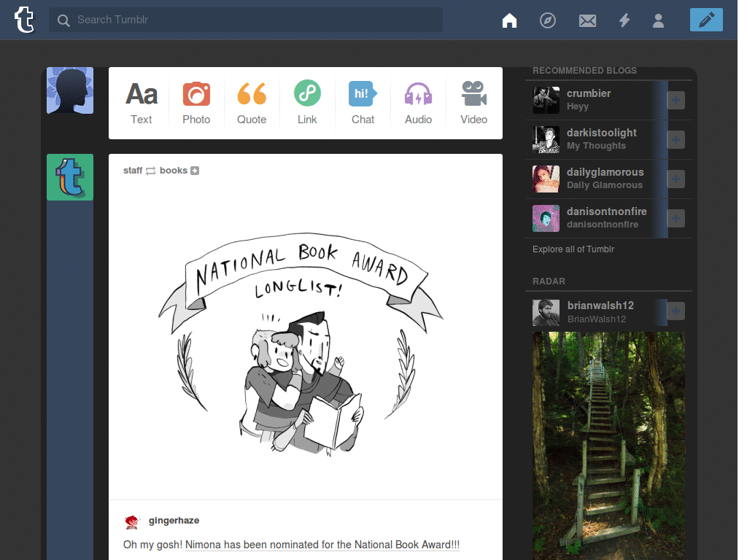
Task: Open dailyglamorous recommended blog
Action: (x=605, y=172)
